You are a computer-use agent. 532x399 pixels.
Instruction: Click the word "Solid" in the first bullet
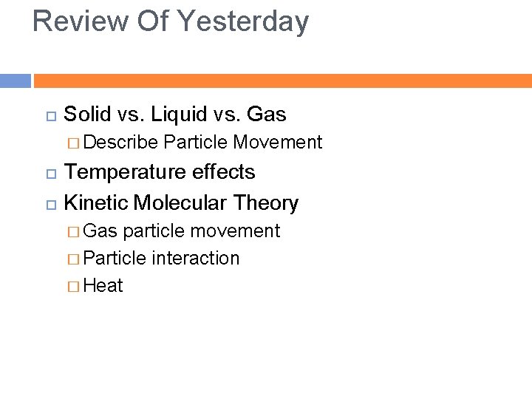pos(88,115)
